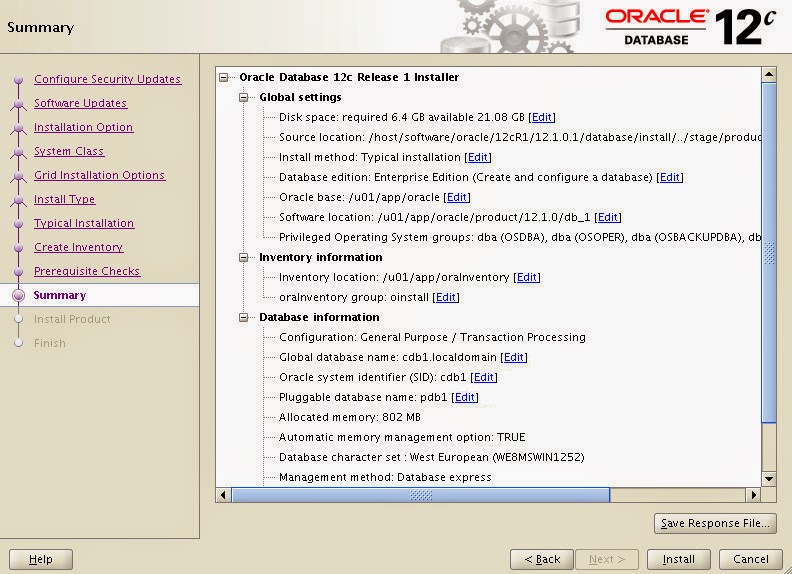Select 'Management method: Database express' row
792x574 pixels.
click(x=385, y=477)
